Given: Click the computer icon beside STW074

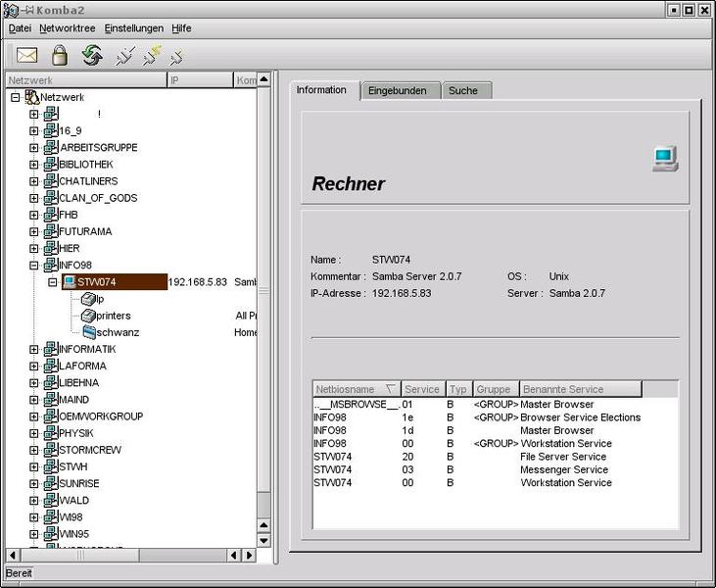Looking at the screenshot, I should (69, 282).
